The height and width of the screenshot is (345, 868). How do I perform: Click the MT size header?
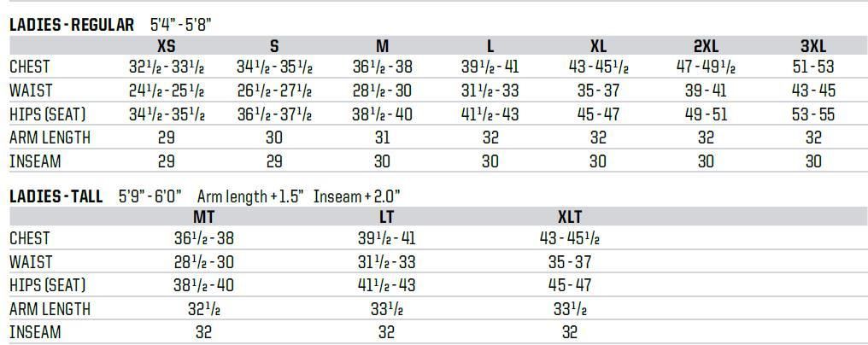pos(203,217)
